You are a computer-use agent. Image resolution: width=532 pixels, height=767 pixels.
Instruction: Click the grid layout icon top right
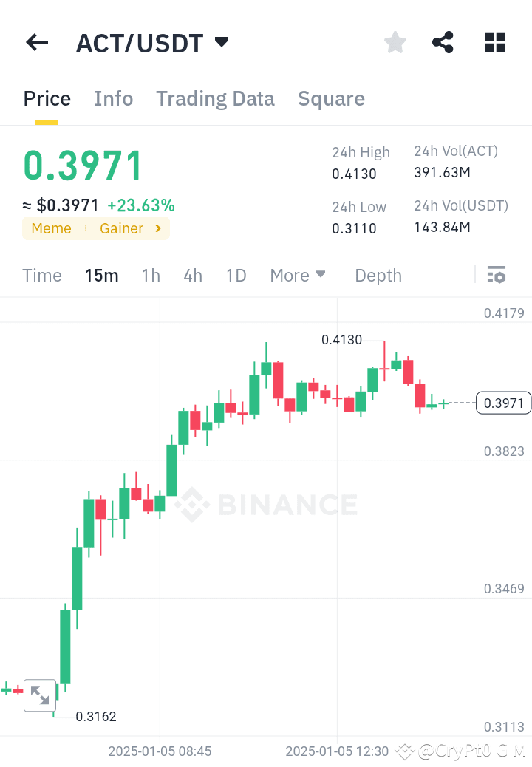(x=494, y=42)
